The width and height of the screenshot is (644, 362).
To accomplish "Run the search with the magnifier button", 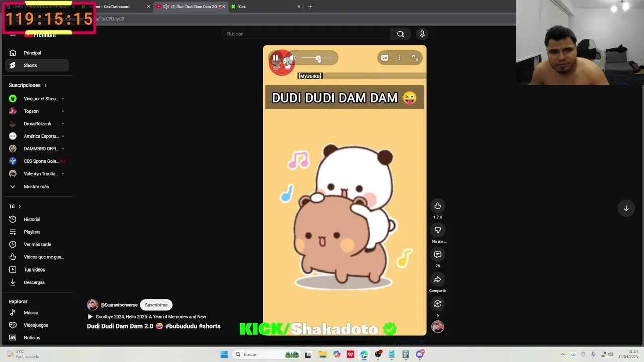I will pyautogui.click(x=400, y=34).
